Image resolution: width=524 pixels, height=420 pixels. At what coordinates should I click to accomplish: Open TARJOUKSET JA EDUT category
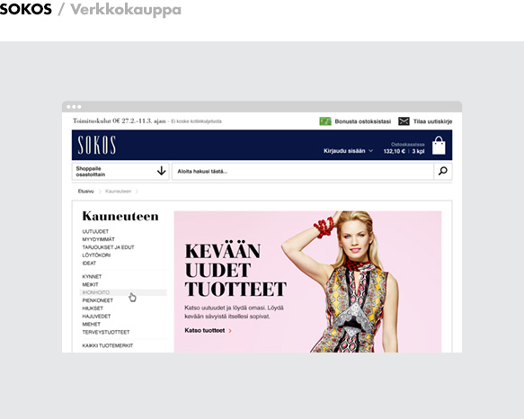(108, 247)
